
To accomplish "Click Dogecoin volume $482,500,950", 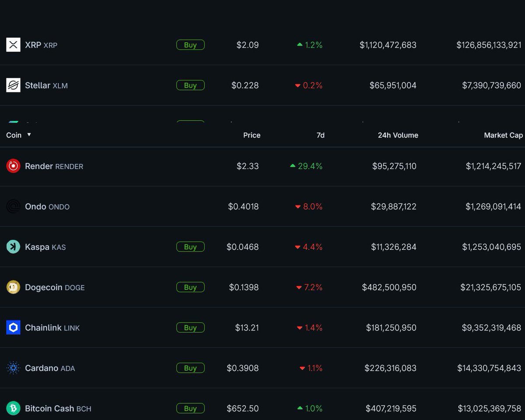I will click(389, 287).
